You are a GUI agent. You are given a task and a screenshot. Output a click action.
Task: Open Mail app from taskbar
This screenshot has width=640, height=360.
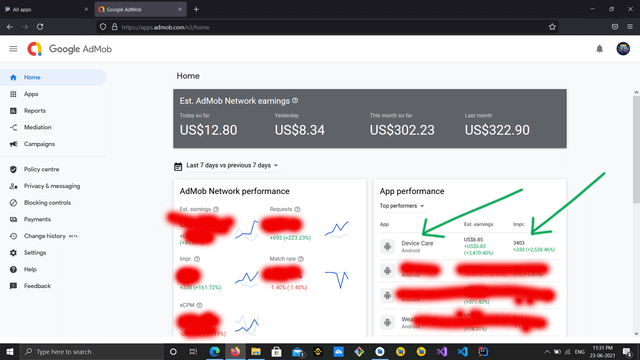click(298, 351)
